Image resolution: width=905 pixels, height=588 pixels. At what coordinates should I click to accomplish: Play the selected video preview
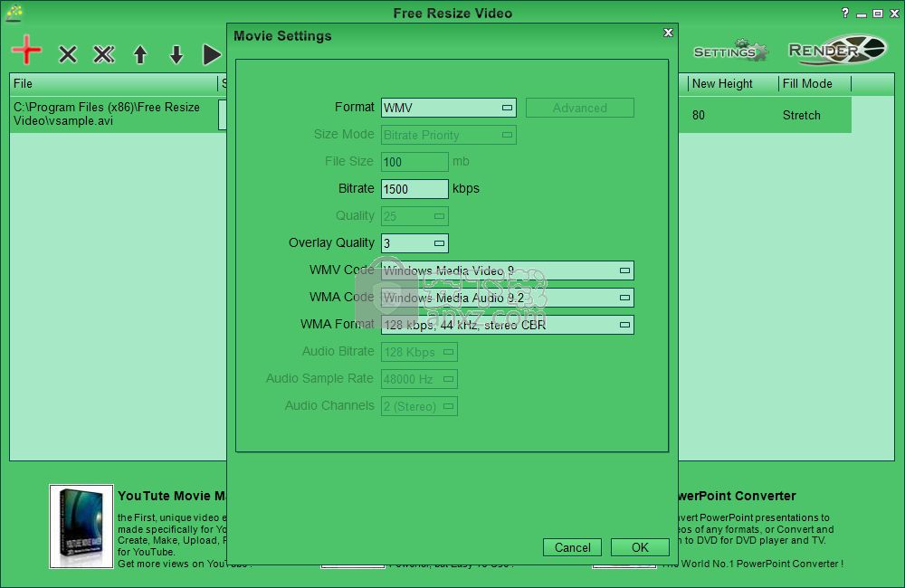pyautogui.click(x=212, y=55)
